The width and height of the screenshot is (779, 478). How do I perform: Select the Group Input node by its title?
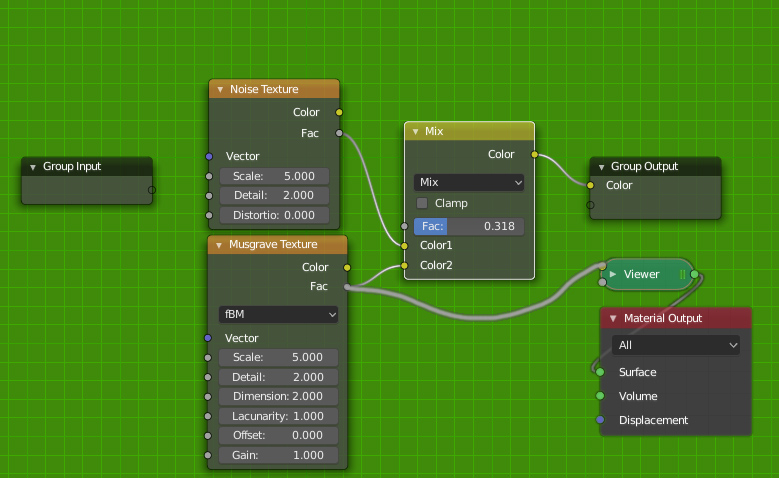point(72,166)
